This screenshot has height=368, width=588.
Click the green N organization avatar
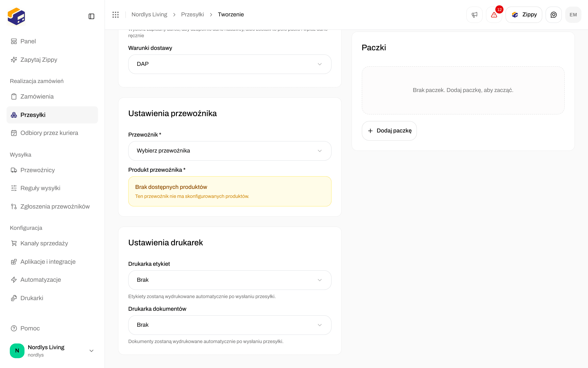[17, 351]
